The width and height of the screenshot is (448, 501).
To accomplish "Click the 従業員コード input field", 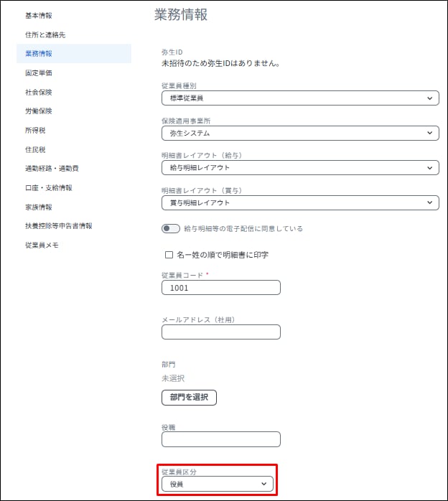I will (220, 288).
